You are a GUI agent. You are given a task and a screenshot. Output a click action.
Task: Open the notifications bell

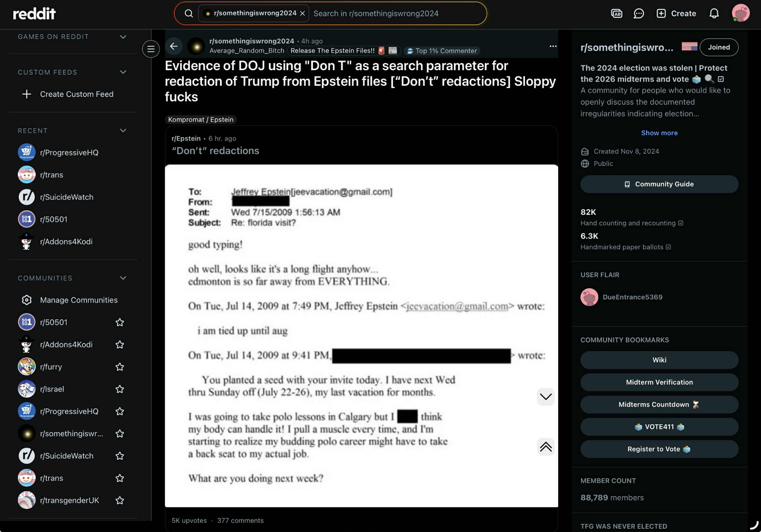point(714,14)
